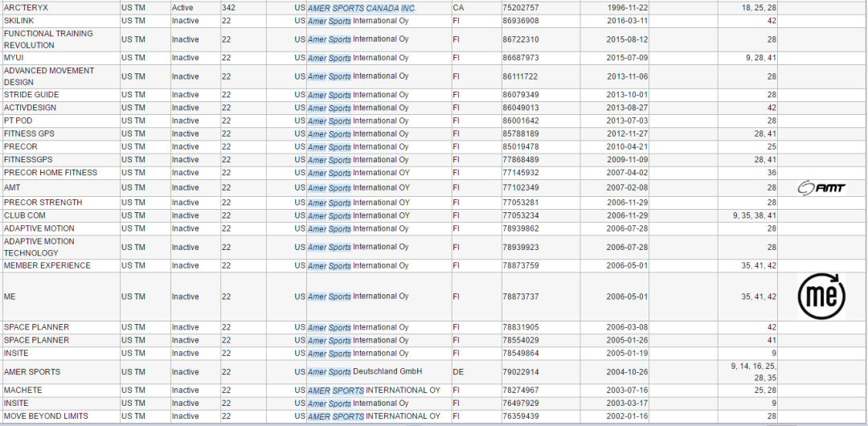
Task: Click serial number 86936908
Action: 520,21
